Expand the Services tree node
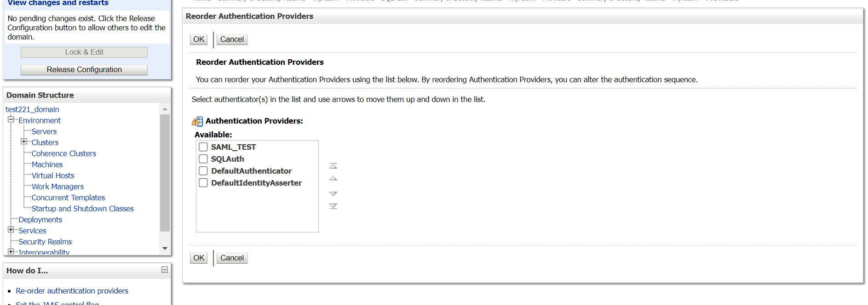868x305 pixels. [x=11, y=230]
